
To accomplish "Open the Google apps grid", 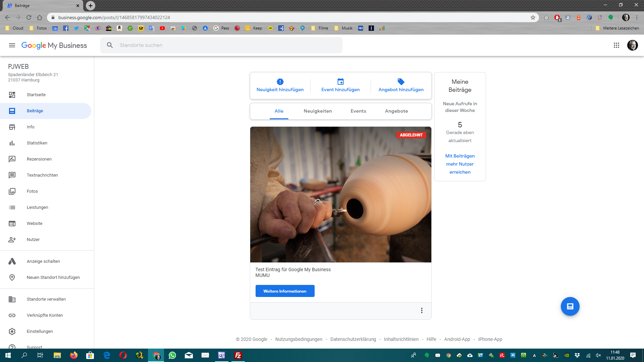I will [x=616, y=45].
